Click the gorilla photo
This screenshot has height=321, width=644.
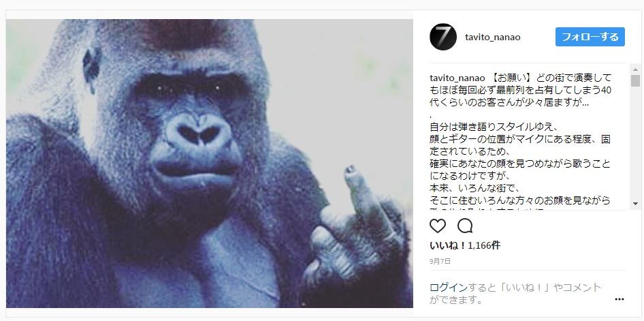(210, 164)
